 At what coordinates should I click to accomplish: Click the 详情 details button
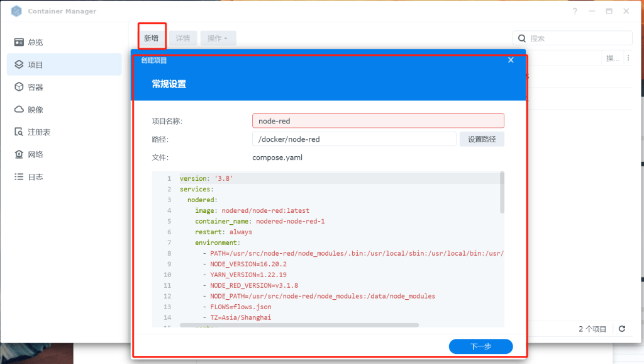pyautogui.click(x=183, y=38)
